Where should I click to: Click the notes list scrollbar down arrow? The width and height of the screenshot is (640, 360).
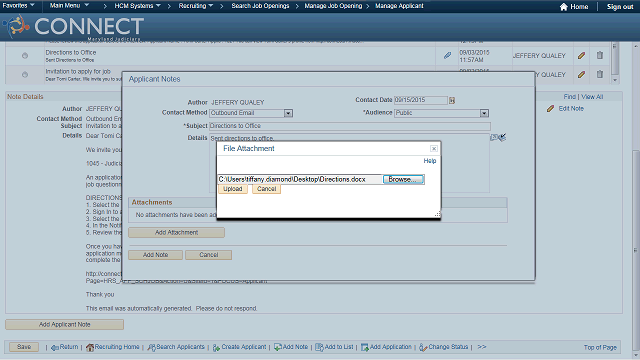[x=615, y=80]
